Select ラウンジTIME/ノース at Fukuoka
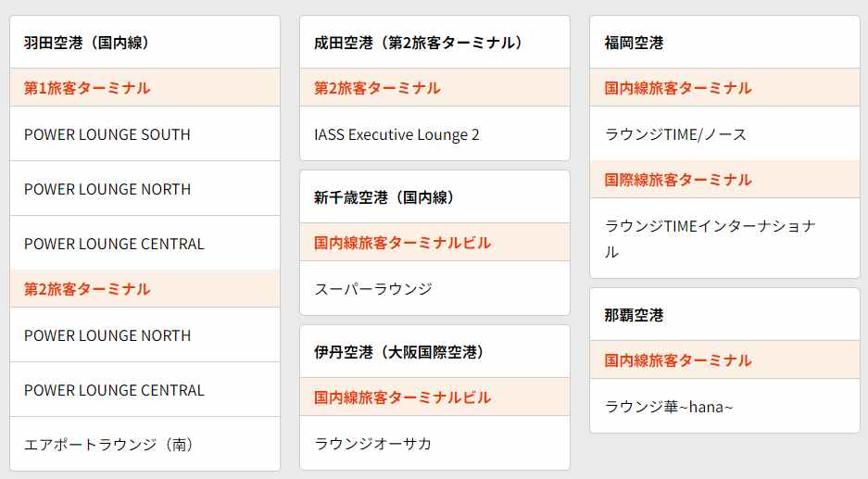 tap(675, 134)
